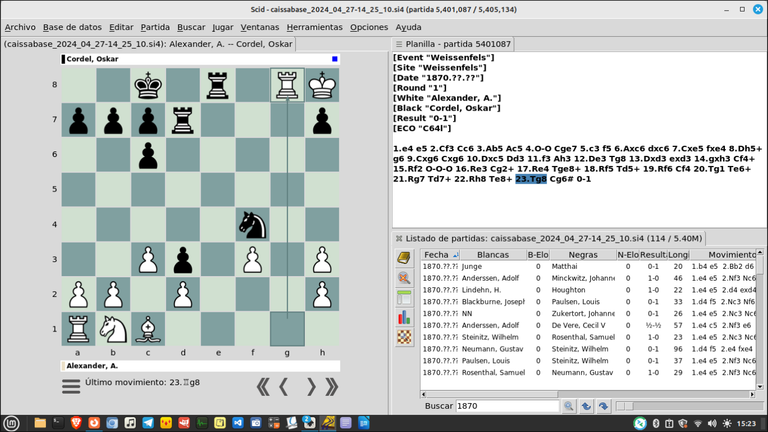This screenshot has height=432, width=768.
Task: Click the Bluetooth tray icon
Action: [x=656, y=424]
